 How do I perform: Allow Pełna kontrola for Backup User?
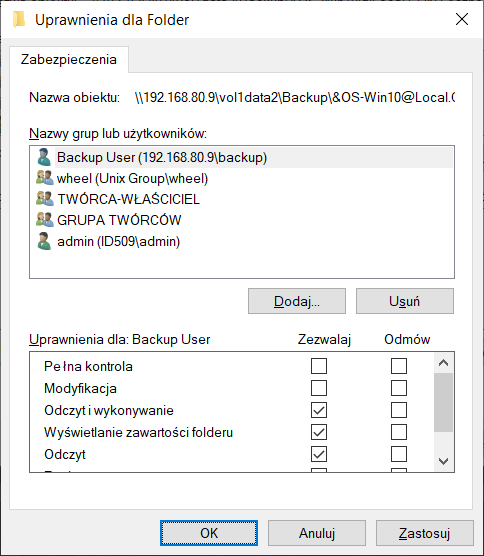tap(319, 366)
